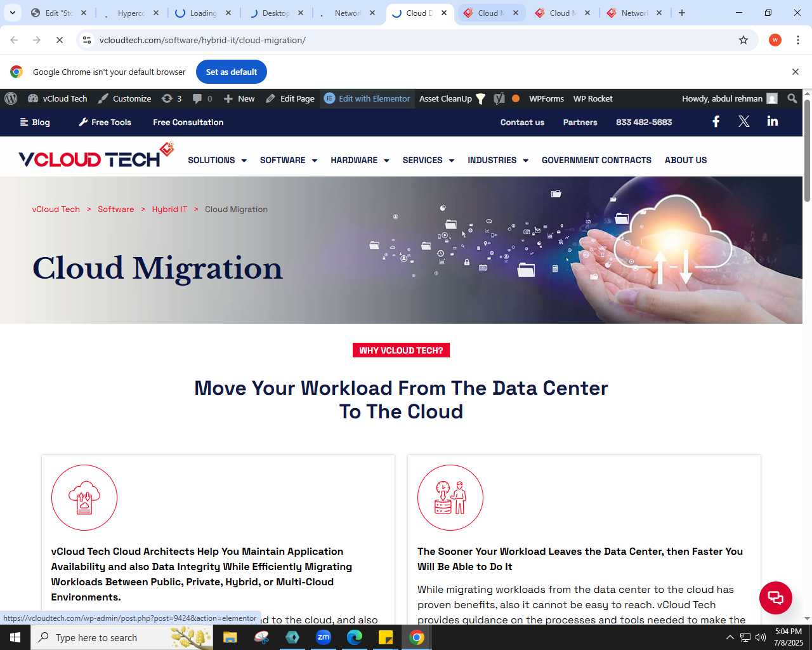The image size is (812, 650).
Task: Click Howdy, abdul rehman profile
Action: click(x=730, y=98)
